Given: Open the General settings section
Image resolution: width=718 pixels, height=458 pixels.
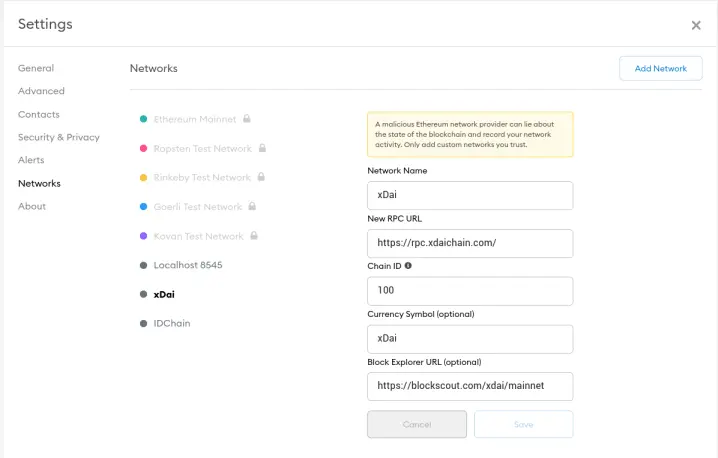Looking at the screenshot, I should coord(36,68).
